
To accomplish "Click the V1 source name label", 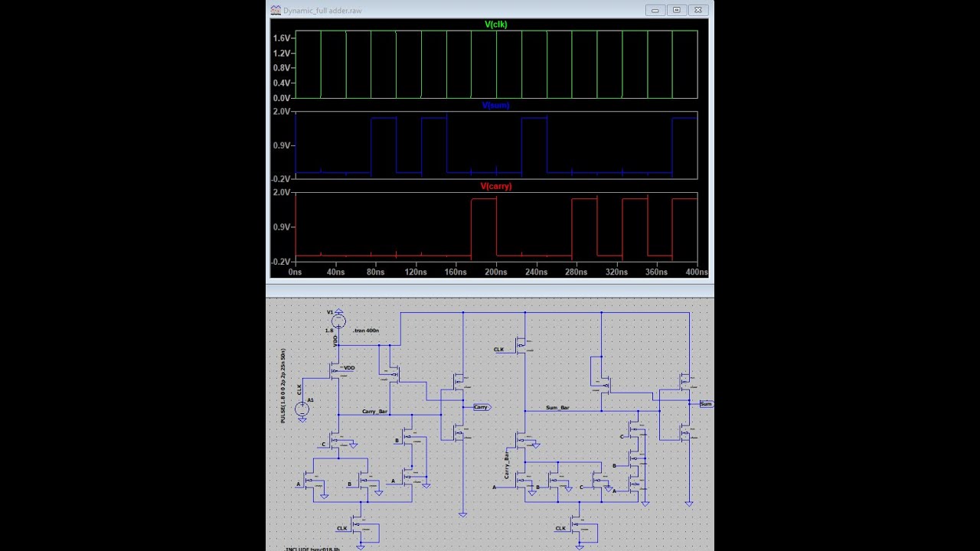I will pyautogui.click(x=331, y=312).
